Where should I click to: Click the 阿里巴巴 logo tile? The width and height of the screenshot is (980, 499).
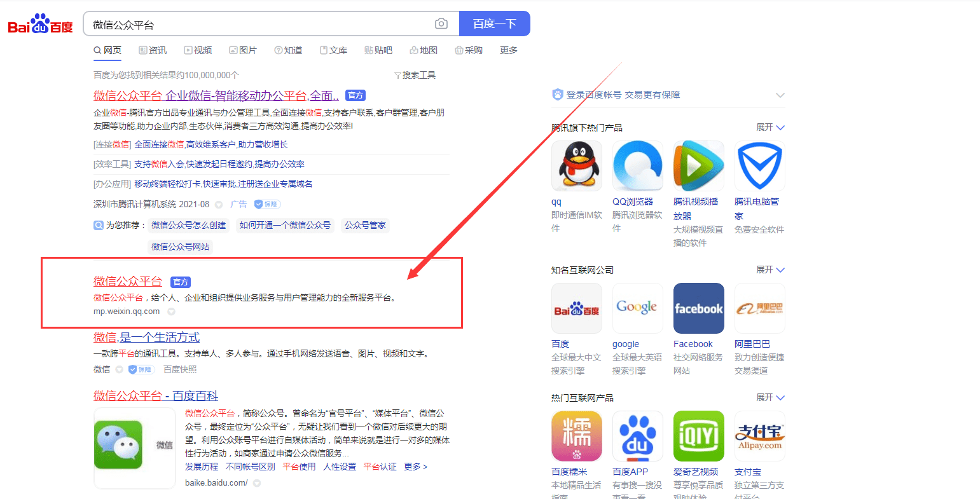click(x=760, y=308)
